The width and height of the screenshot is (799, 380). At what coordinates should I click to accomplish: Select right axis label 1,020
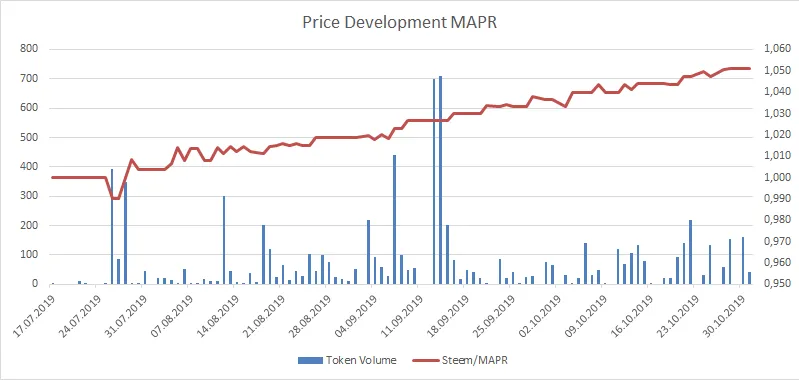tap(777, 135)
